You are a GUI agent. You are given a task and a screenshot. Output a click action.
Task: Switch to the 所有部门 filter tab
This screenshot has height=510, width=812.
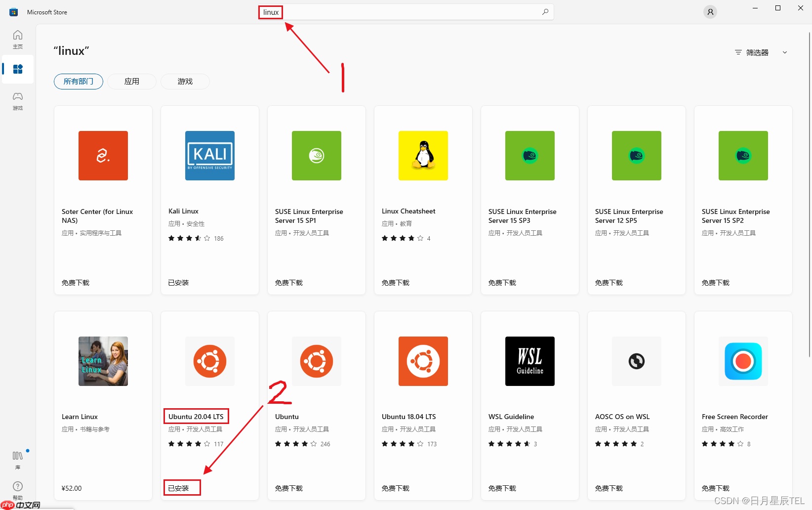[78, 81]
